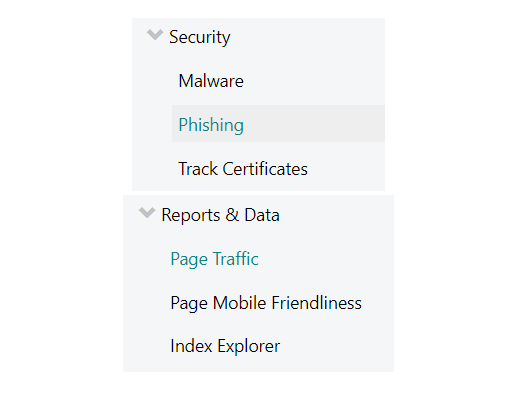Click the gray arrow icon beside Reports & Data
Screen dimensions: 524x394
pos(147,213)
